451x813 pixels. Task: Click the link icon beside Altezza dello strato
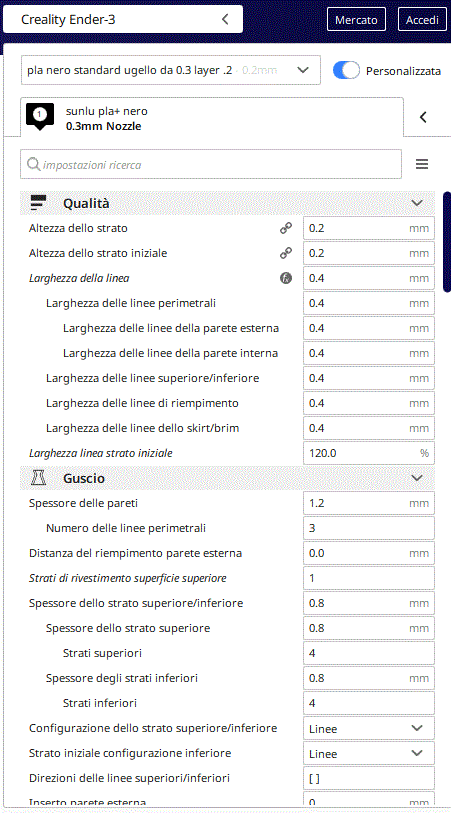click(x=286, y=228)
